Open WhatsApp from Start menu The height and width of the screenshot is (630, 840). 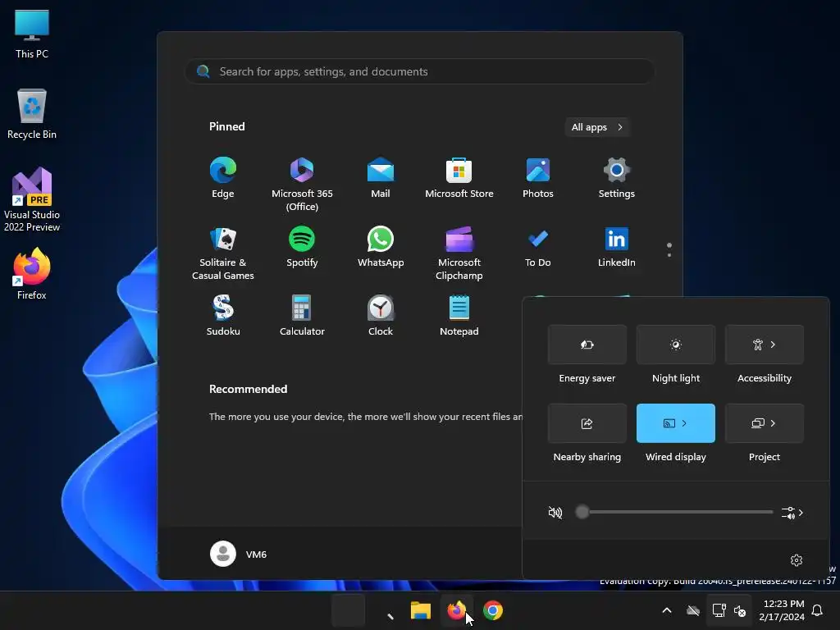coord(381,248)
